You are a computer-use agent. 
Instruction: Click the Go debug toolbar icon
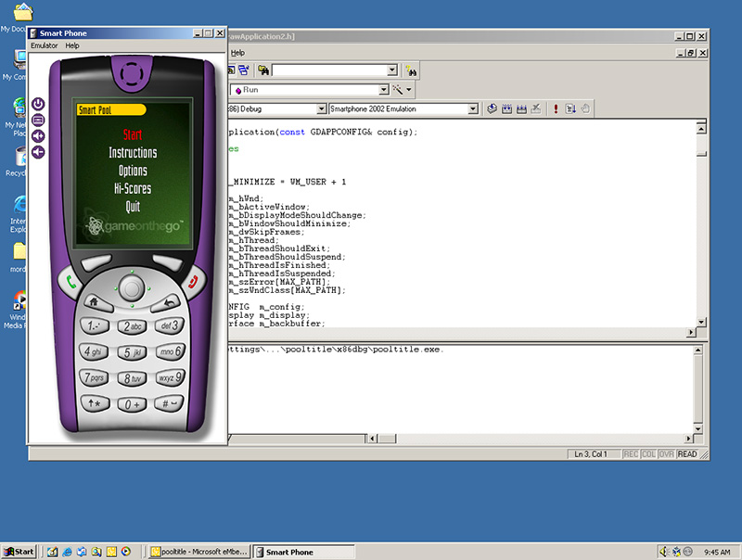pyautogui.click(x=570, y=108)
